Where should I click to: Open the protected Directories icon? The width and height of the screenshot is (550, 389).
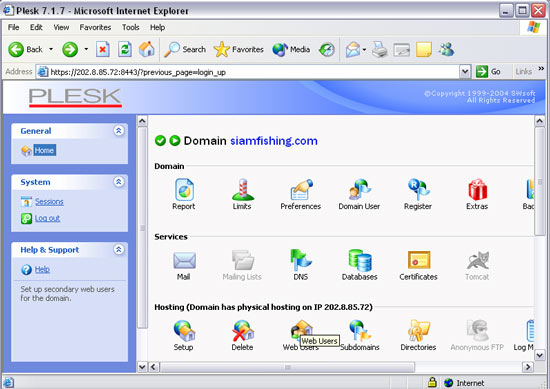coord(418,330)
